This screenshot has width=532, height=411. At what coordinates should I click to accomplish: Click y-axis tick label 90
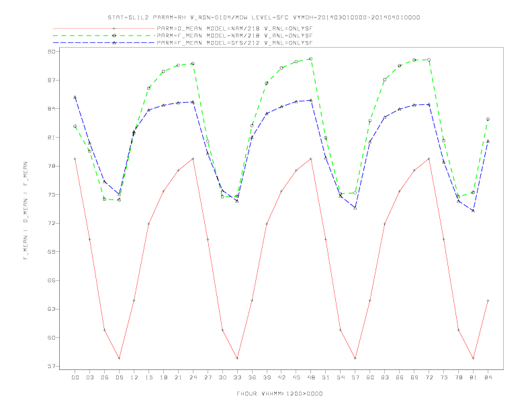tap(52, 52)
